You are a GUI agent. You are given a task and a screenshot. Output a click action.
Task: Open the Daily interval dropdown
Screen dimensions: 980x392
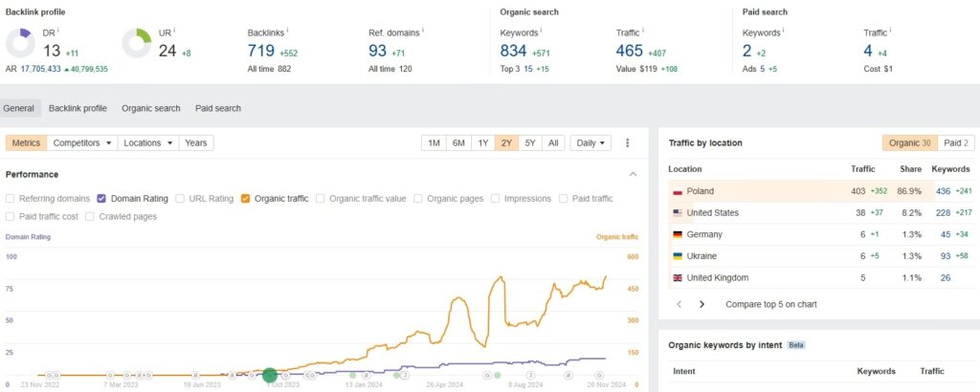click(x=590, y=143)
